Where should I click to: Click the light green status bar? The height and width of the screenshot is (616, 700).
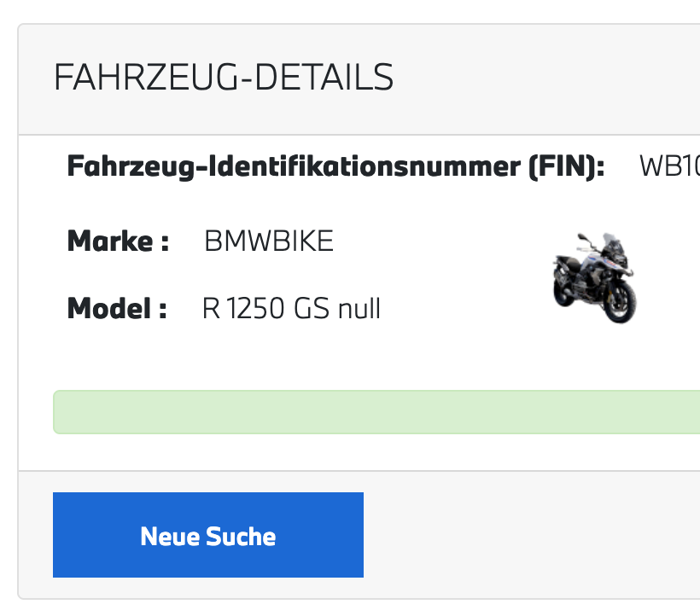tap(376, 412)
